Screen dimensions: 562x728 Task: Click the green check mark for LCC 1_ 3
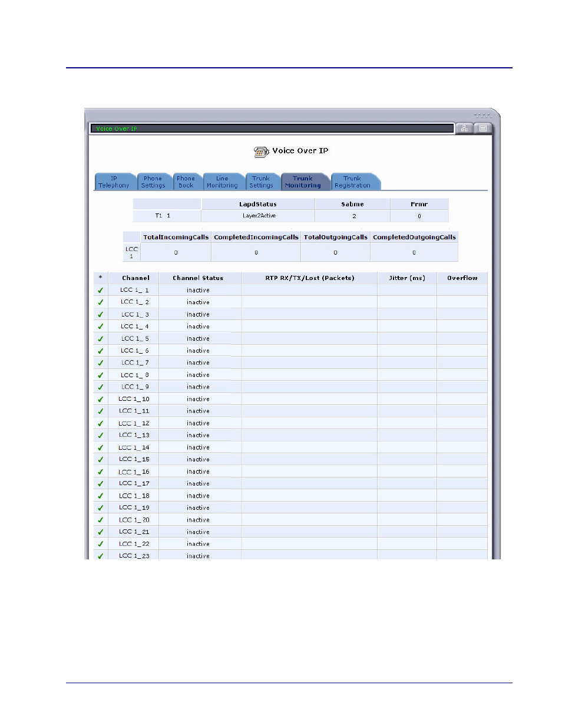tap(100, 315)
